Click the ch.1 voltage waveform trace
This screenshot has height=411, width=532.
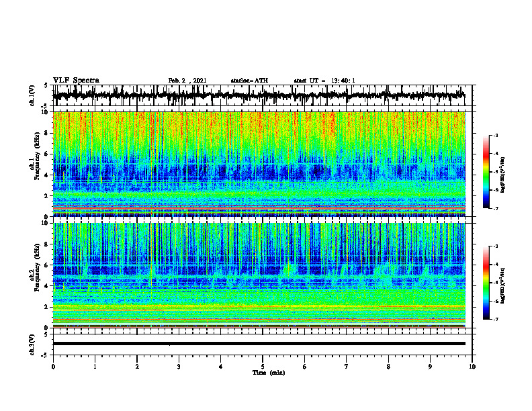(259, 95)
